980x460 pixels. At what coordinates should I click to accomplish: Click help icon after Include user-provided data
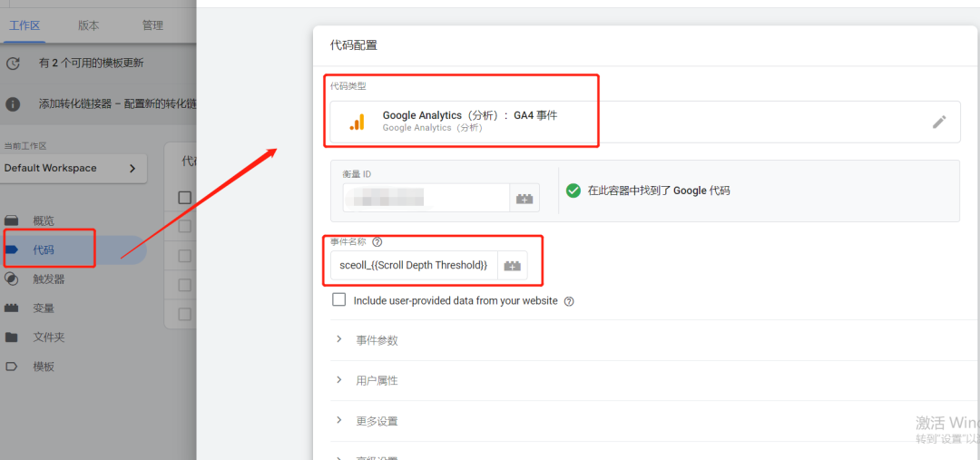[569, 301]
